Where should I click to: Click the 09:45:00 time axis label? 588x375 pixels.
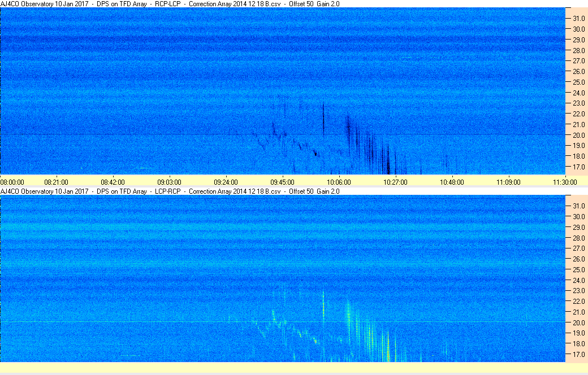(x=282, y=182)
